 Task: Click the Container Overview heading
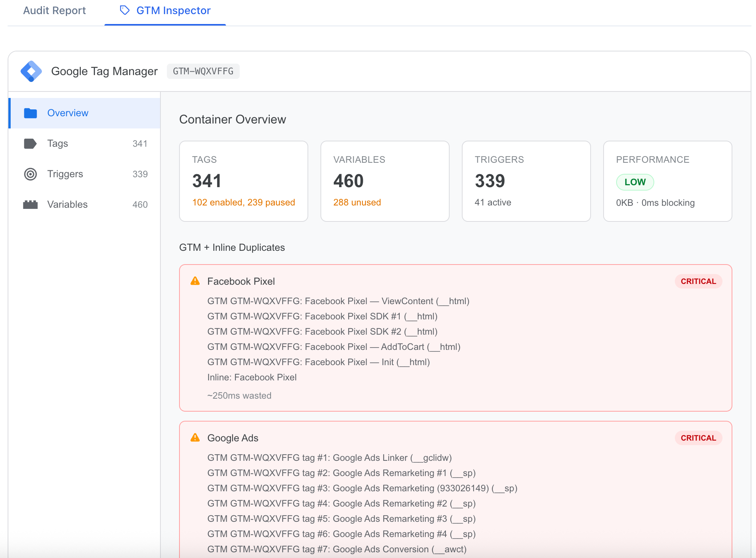(232, 119)
